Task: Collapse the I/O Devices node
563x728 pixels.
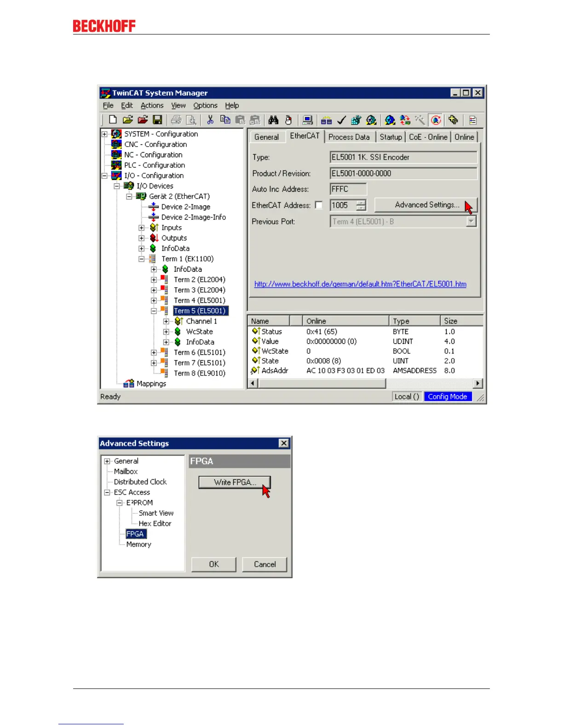Action: tap(117, 186)
